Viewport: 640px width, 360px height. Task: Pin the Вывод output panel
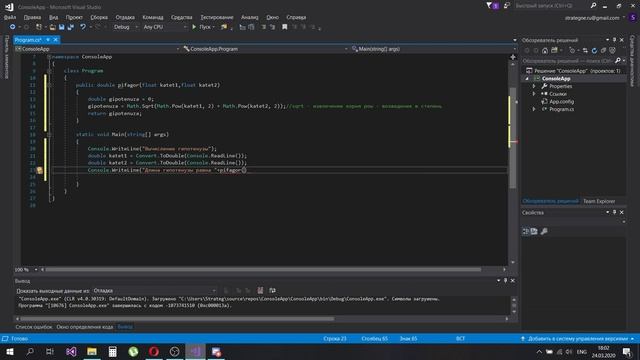(505, 281)
